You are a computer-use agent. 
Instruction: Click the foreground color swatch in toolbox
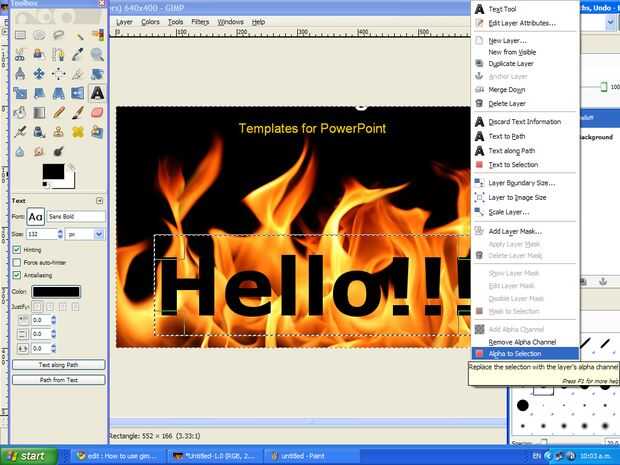[x=53, y=172]
